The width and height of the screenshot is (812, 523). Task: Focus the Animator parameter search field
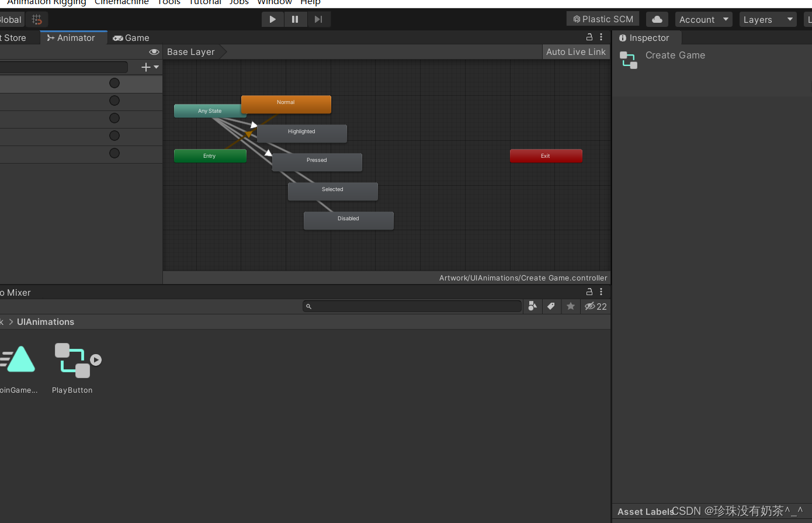pos(63,67)
